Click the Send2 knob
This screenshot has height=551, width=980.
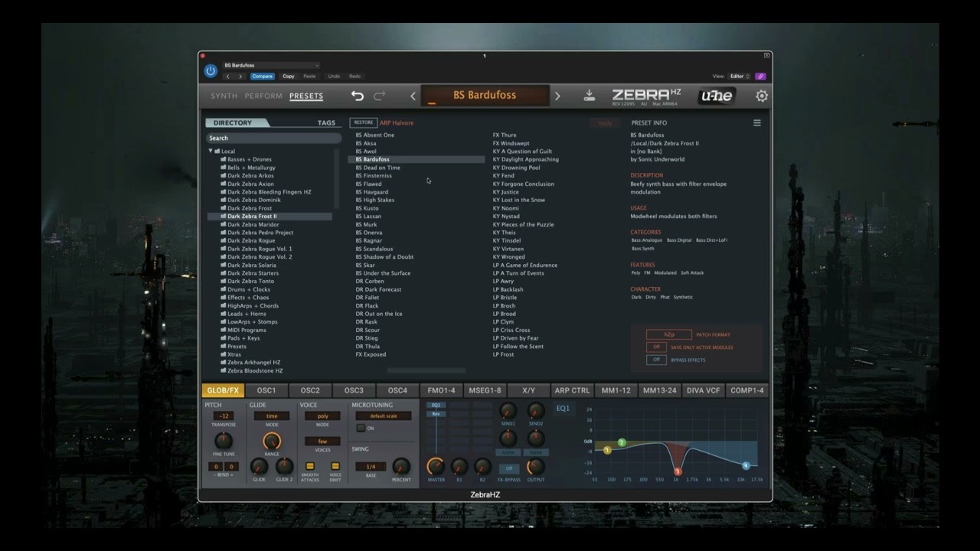tap(536, 411)
